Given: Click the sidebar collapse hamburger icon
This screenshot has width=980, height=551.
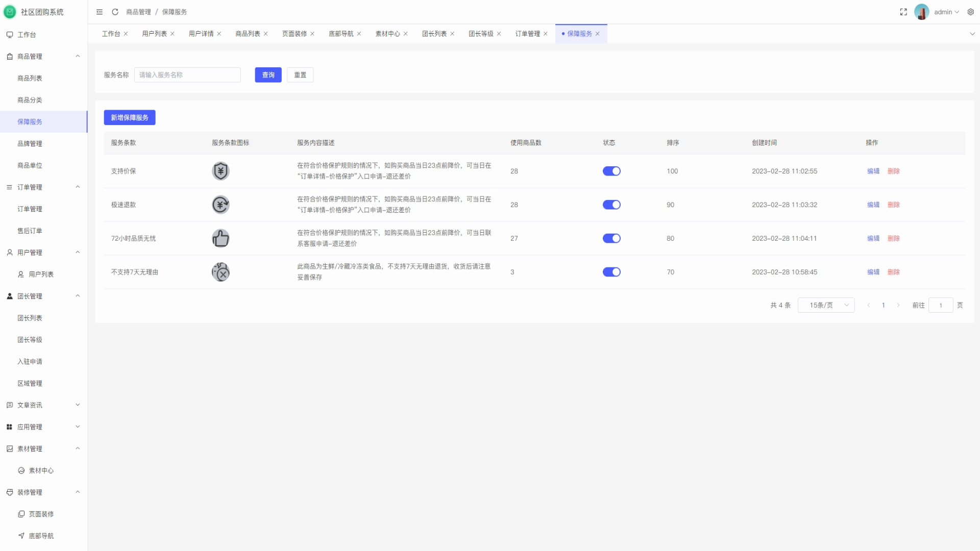Looking at the screenshot, I should point(100,12).
